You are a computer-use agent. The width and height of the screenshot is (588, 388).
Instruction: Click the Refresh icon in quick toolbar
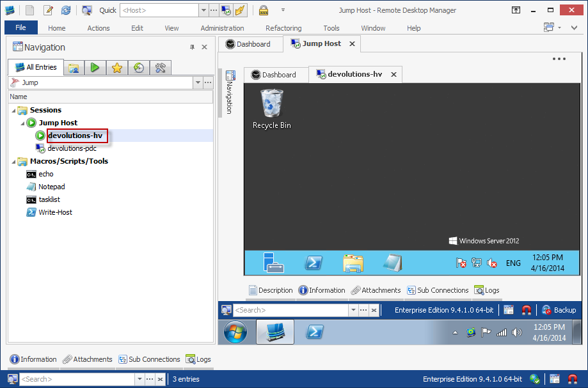tap(66, 10)
